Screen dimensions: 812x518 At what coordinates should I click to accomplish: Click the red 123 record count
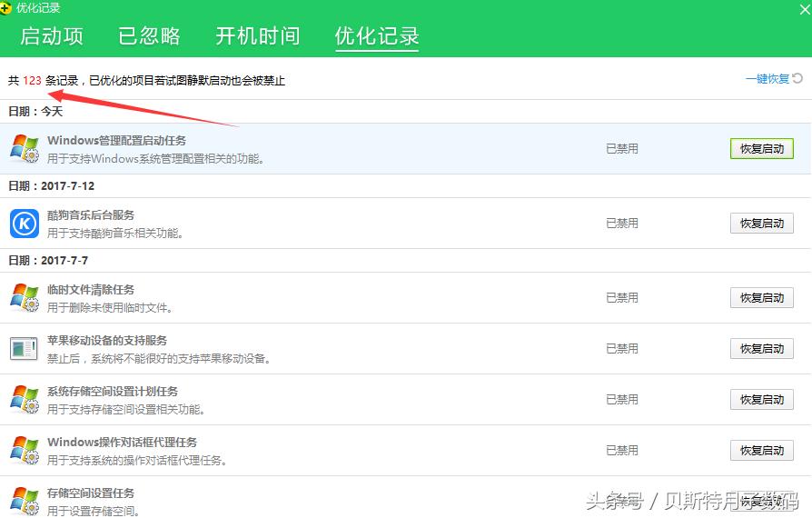coord(32,80)
